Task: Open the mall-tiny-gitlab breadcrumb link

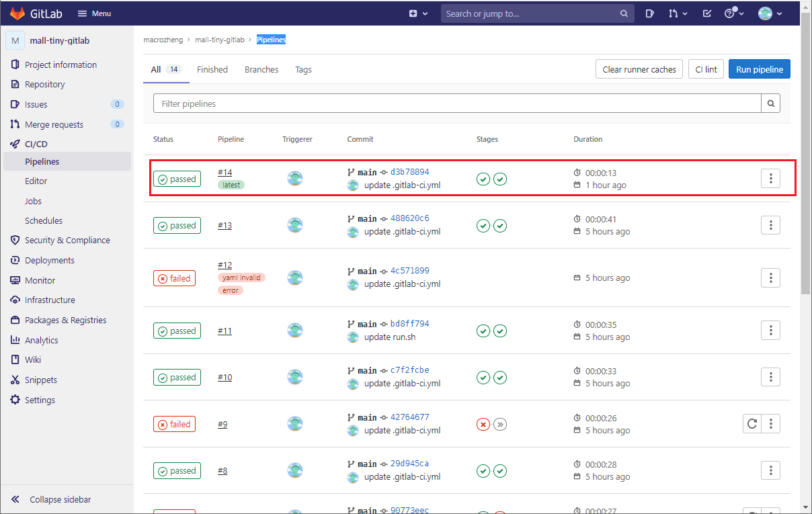Action: point(220,40)
